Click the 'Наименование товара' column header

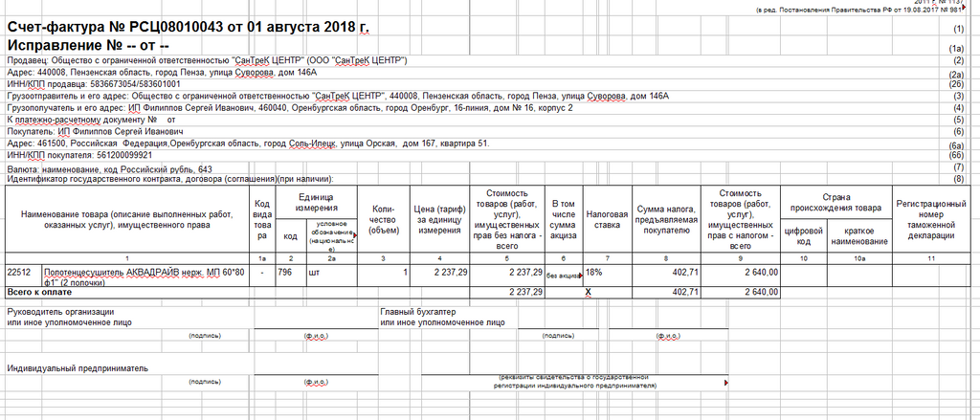point(127,219)
